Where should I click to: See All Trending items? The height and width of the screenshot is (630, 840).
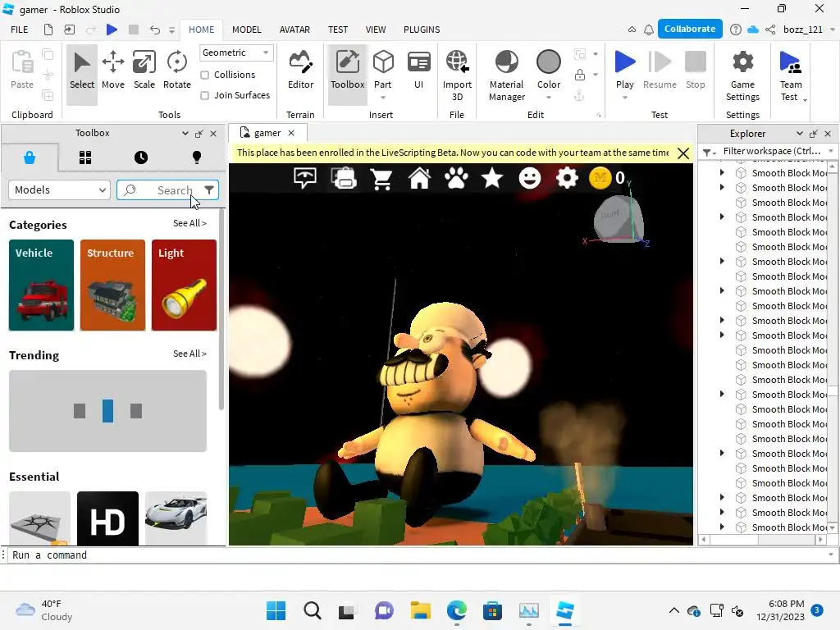coord(189,354)
